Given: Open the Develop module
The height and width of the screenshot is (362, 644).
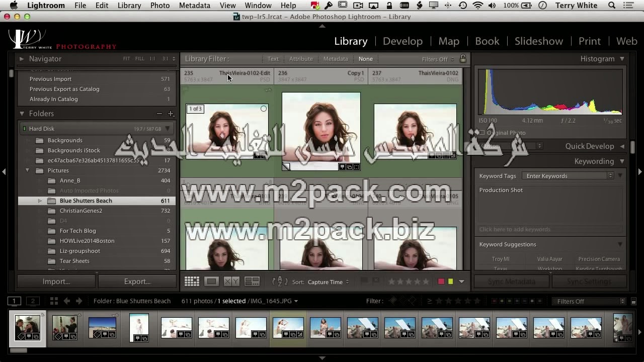Looking at the screenshot, I should pyautogui.click(x=403, y=41).
